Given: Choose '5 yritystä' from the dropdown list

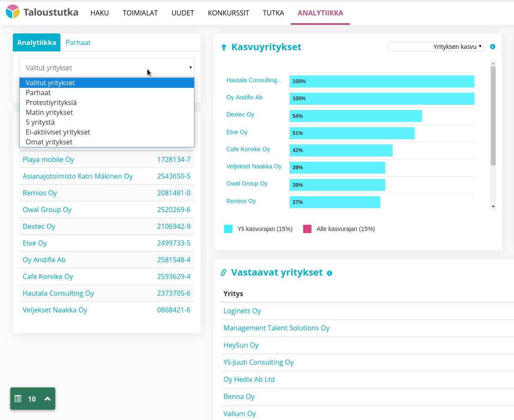Looking at the screenshot, I should [x=107, y=122].
